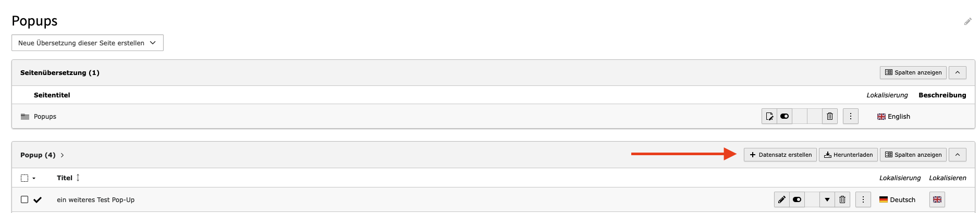Image resolution: width=980 pixels, height=213 pixels.
Task: Click the 'Herunterladen' button
Action: pyautogui.click(x=848, y=155)
